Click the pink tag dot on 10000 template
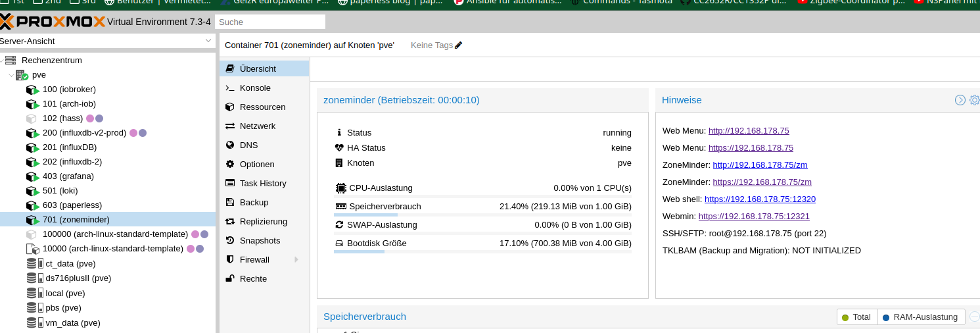This screenshot has width=980, height=333. (191, 249)
